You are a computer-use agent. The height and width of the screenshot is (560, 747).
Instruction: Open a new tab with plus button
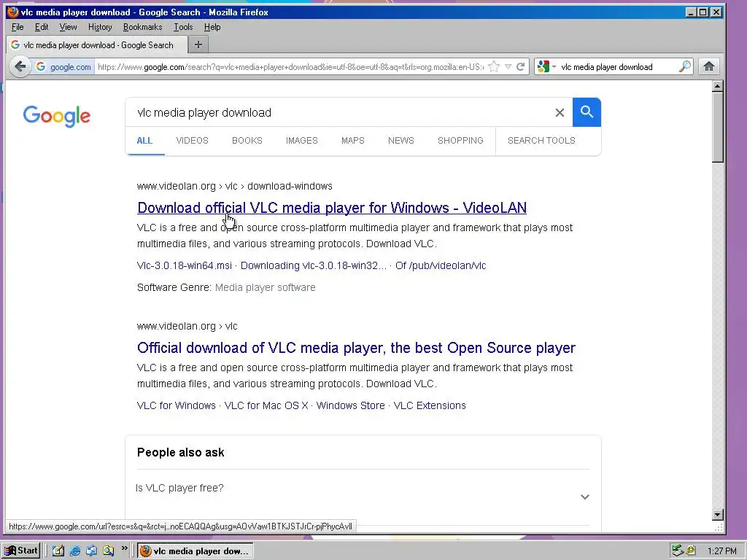coord(198,44)
